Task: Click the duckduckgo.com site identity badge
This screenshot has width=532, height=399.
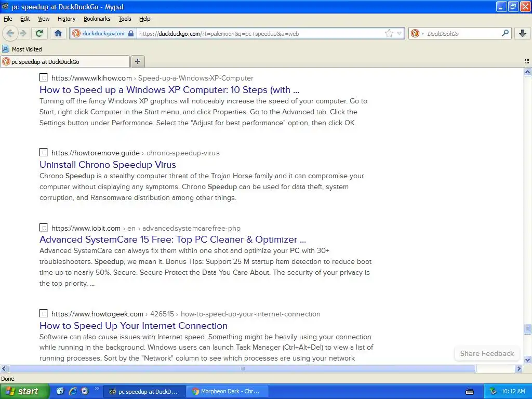Action: [103, 33]
